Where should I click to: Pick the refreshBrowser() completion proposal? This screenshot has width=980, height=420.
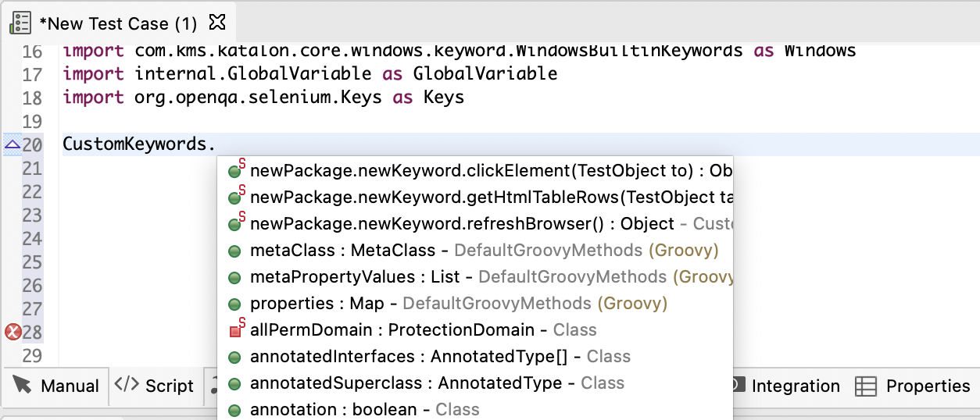pyautogui.click(x=461, y=224)
